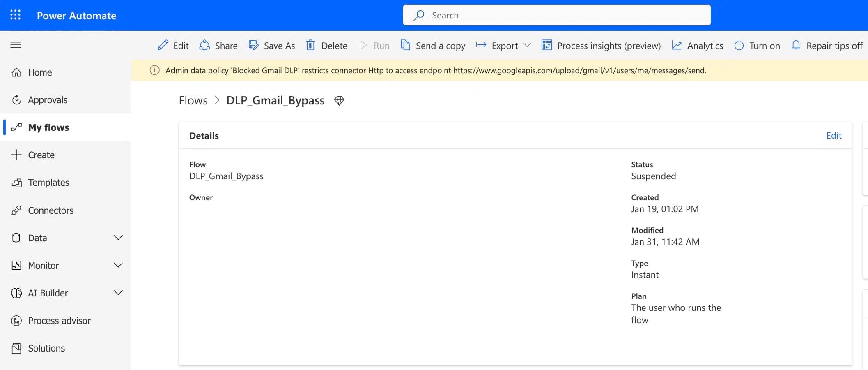The width and height of the screenshot is (868, 370).
Task: Click the Edit link in Details card
Action: click(x=834, y=135)
